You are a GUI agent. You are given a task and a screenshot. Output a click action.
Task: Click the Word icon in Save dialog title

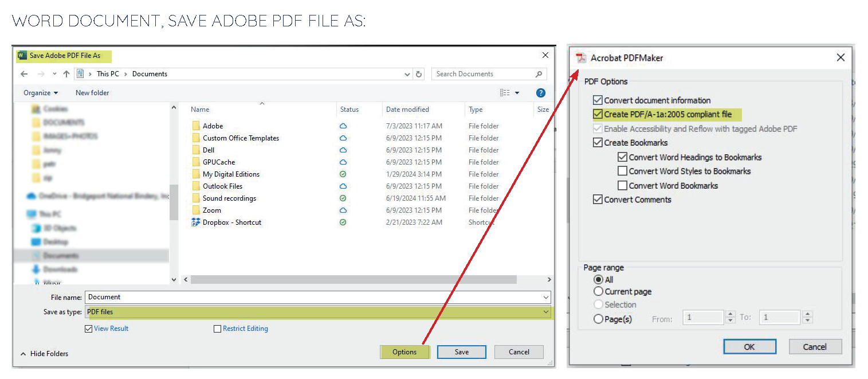[22, 56]
